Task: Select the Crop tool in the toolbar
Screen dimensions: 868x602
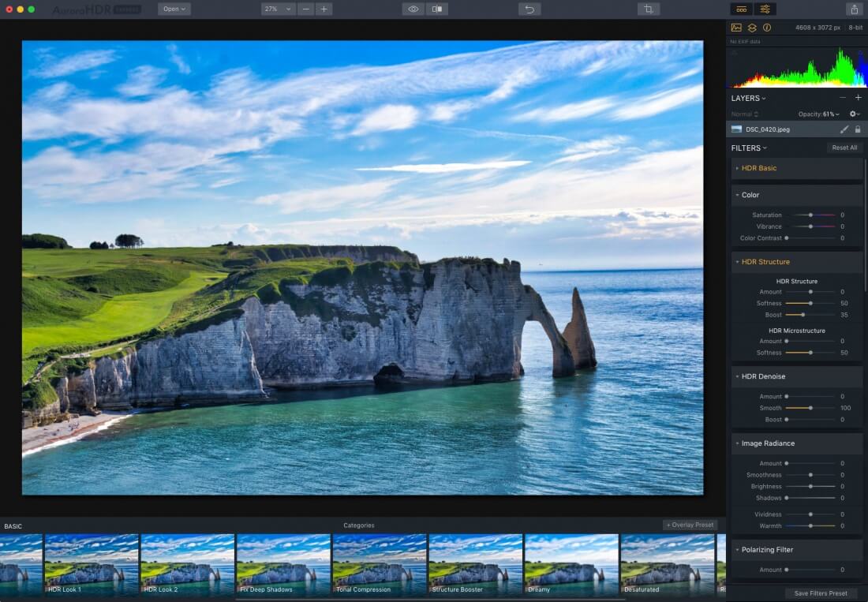Action: tap(648, 9)
